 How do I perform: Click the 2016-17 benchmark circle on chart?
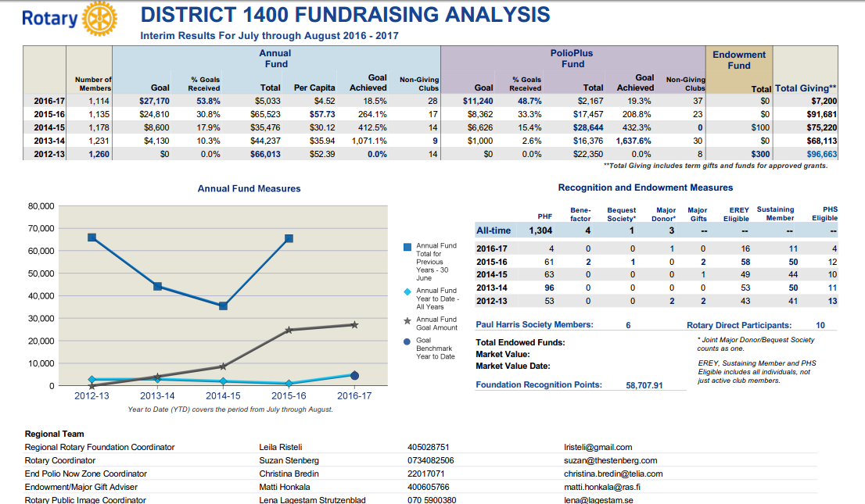pyautogui.click(x=355, y=376)
